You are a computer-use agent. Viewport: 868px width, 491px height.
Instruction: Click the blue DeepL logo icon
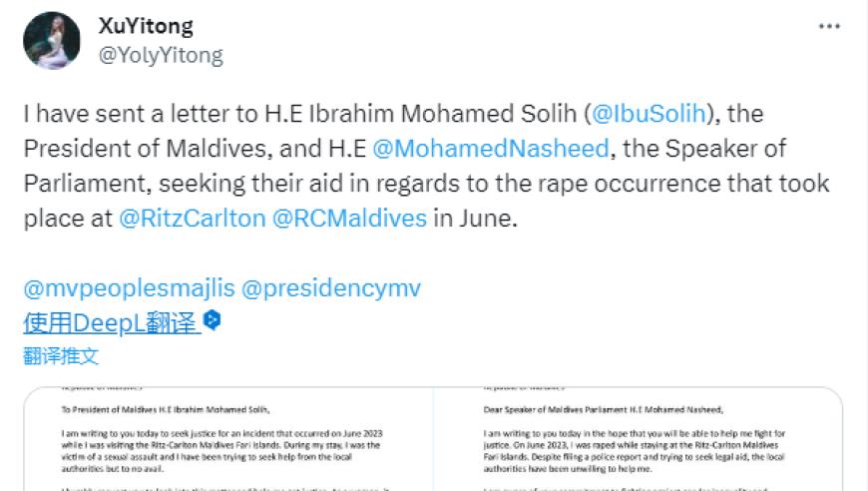pyautogui.click(x=213, y=320)
